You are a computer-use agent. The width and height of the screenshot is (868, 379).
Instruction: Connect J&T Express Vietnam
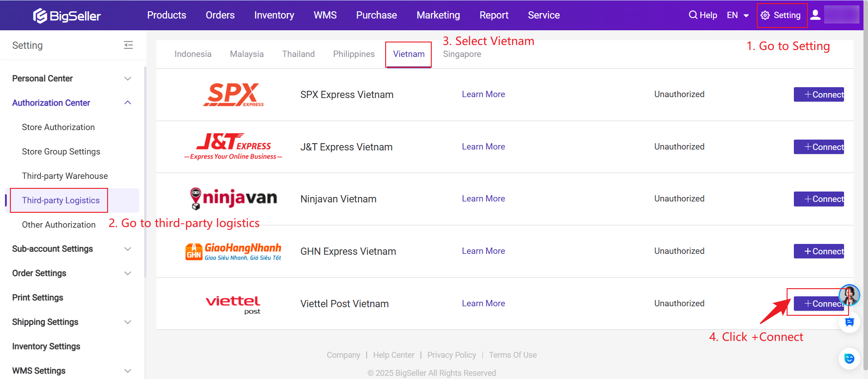tap(819, 147)
